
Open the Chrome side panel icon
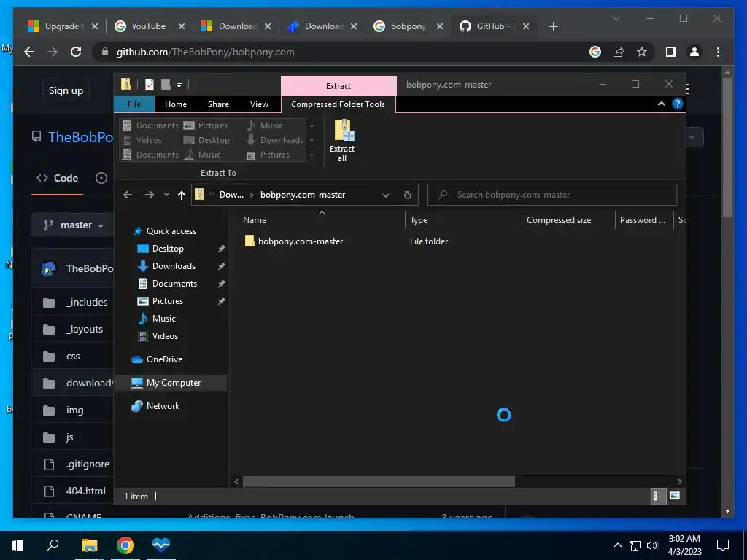tap(671, 52)
